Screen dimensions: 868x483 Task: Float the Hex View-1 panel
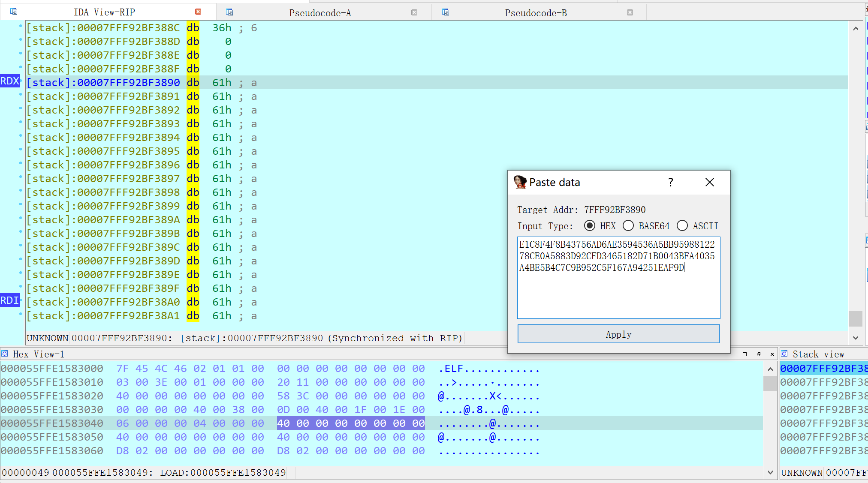point(758,354)
